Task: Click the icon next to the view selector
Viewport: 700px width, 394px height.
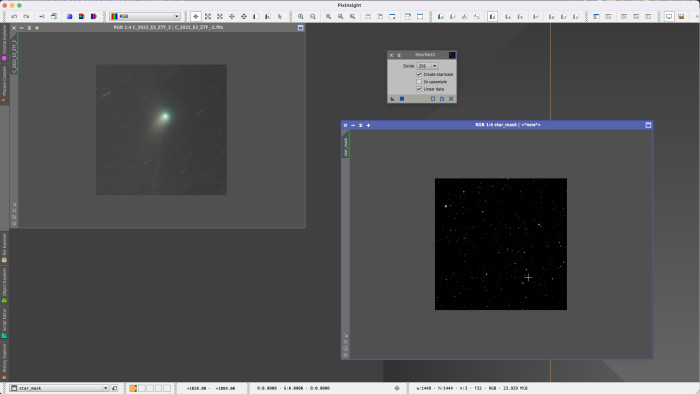Action: click(115, 388)
